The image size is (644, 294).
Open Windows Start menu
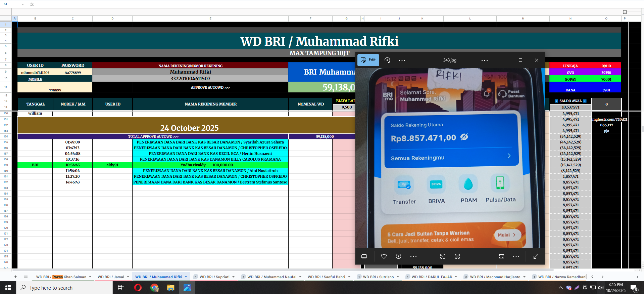(x=8, y=288)
